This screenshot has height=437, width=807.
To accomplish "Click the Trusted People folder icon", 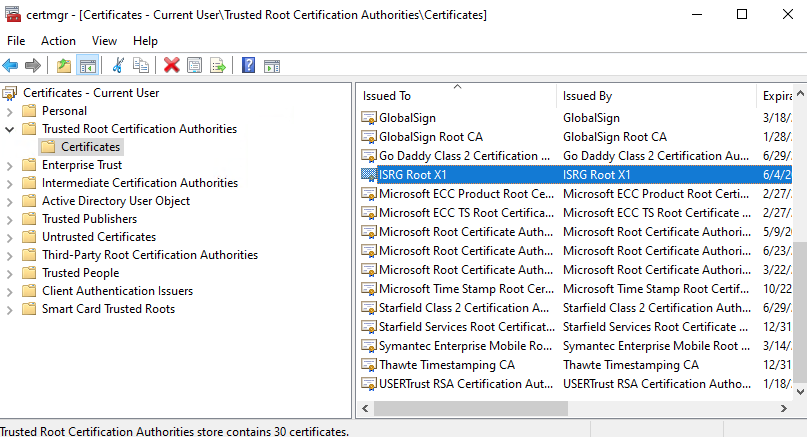I will click(29, 273).
